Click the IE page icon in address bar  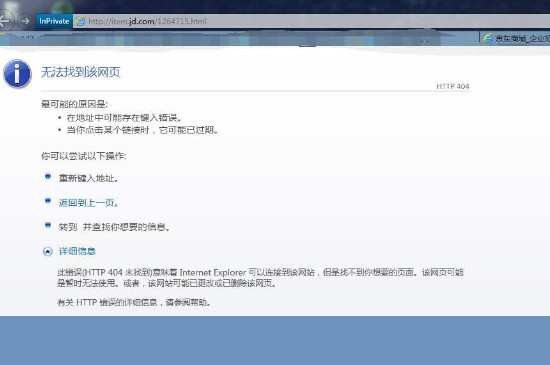tap(81, 21)
